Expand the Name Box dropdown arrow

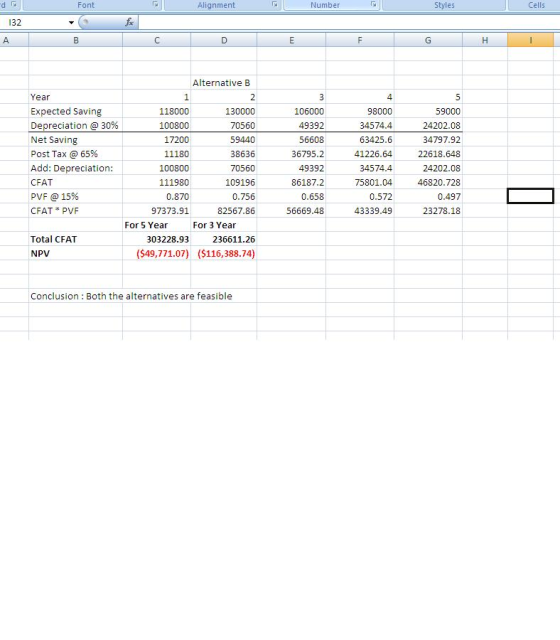click(71, 22)
